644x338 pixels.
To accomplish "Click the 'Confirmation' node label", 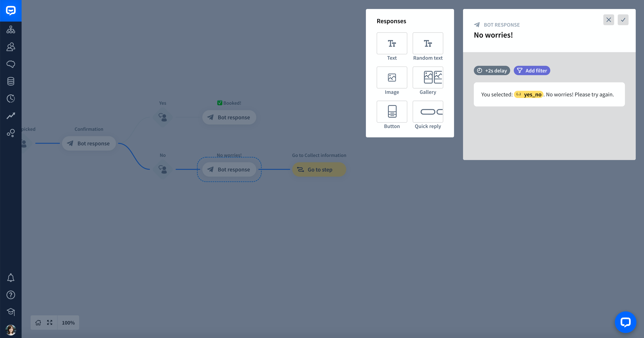I will click(89, 129).
